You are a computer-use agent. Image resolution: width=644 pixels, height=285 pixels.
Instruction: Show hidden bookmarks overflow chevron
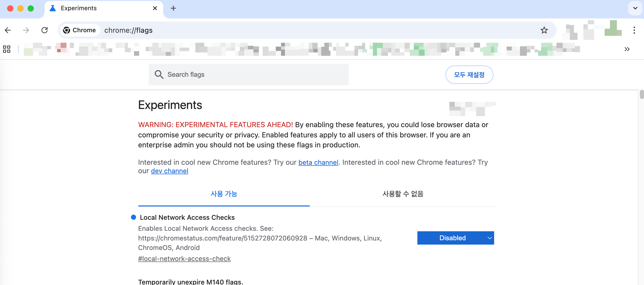(627, 49)
